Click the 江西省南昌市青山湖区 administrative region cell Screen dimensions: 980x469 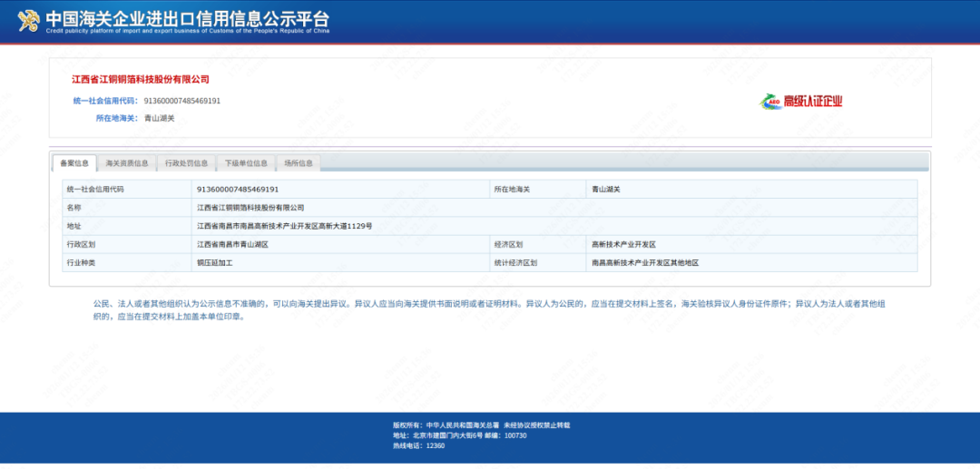pyautogui.click(x=233, y=245)
